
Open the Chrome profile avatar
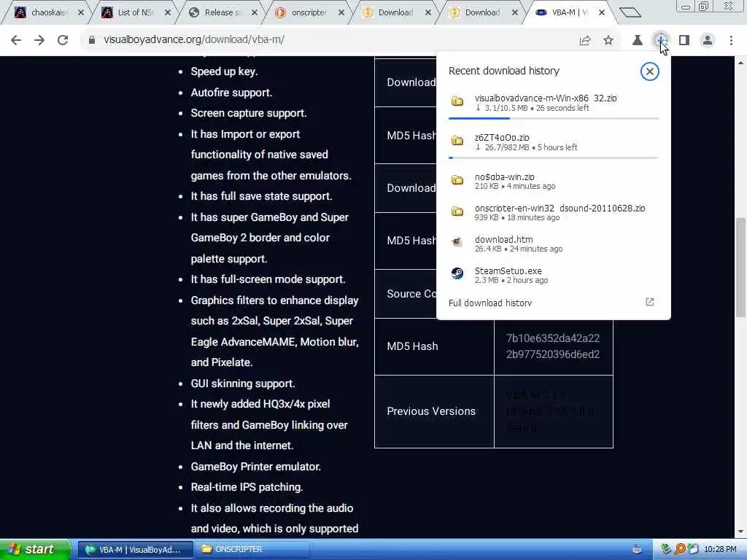click(708, 41)
